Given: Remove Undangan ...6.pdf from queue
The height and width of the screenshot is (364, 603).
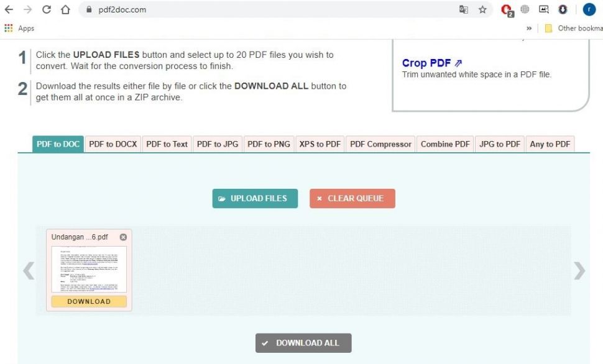Looking at the screenshot, I should [123, 237].
